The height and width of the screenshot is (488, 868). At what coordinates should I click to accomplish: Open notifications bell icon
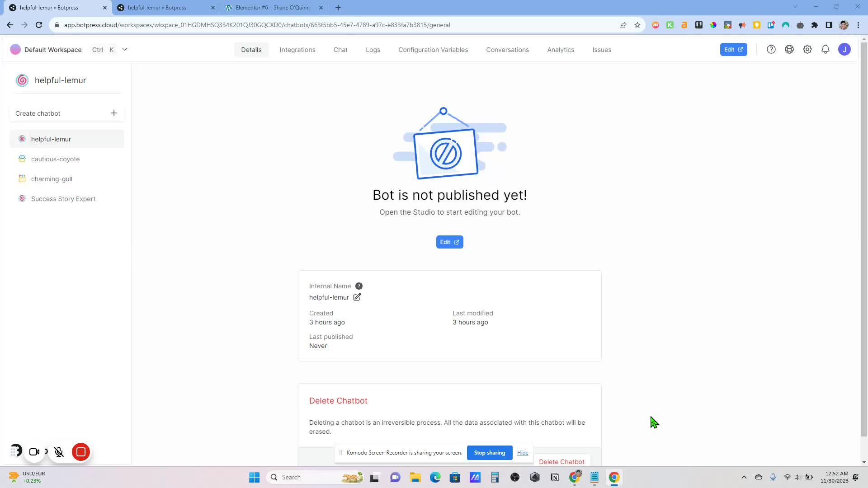825,50
